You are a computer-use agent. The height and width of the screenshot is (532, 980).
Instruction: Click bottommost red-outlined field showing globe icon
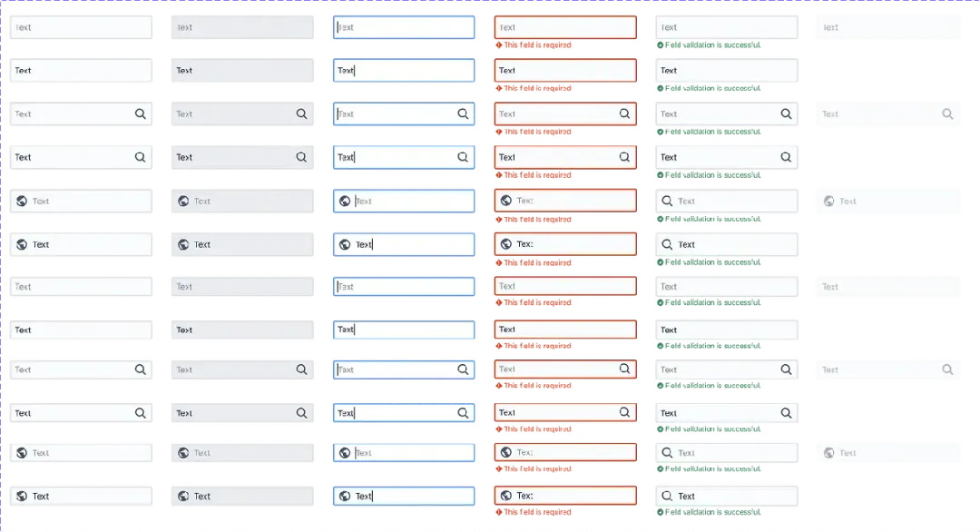(x=565, y=496)
